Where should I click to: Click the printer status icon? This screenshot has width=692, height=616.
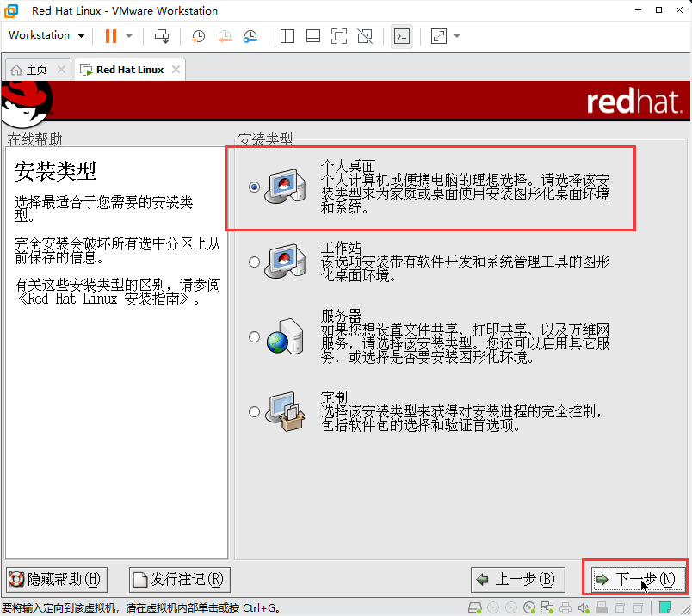pyautogui.click(x=565, y=608)
